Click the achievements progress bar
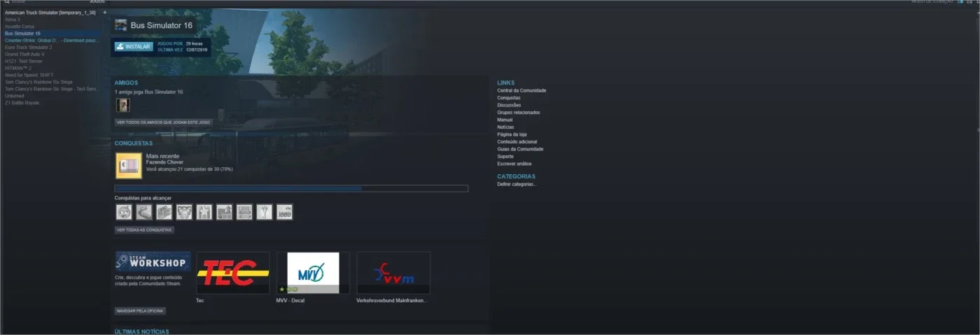This screenshot has width=980, height=335. coord(291,188)
